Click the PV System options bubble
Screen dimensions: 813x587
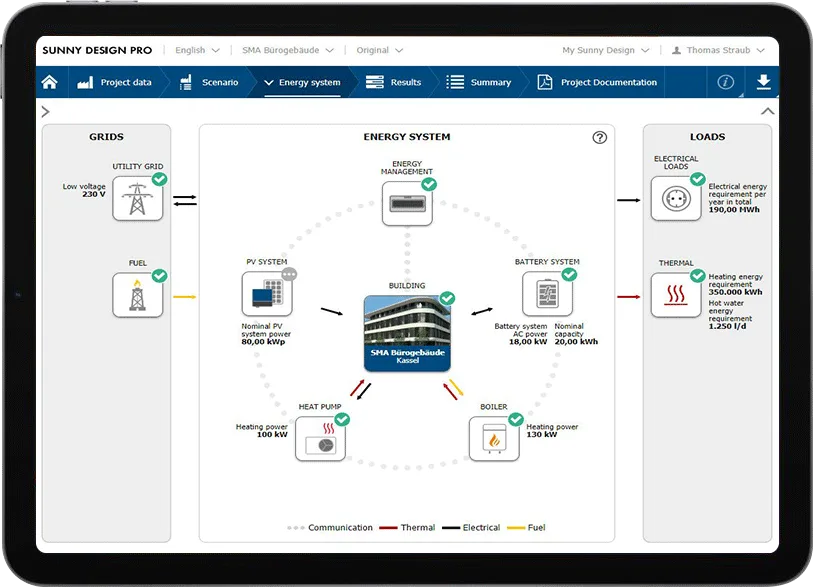click(x=289, y=274)
